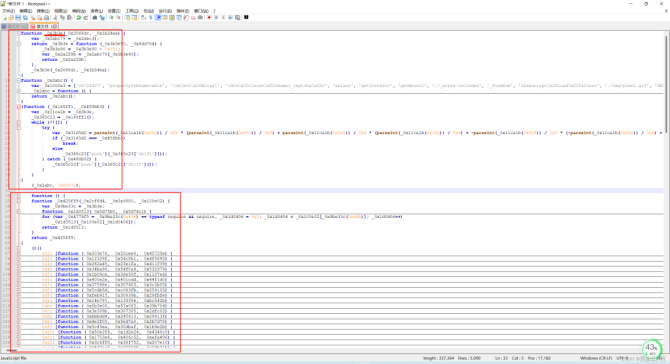Click the Save recorded macro icon

[238, 18]
